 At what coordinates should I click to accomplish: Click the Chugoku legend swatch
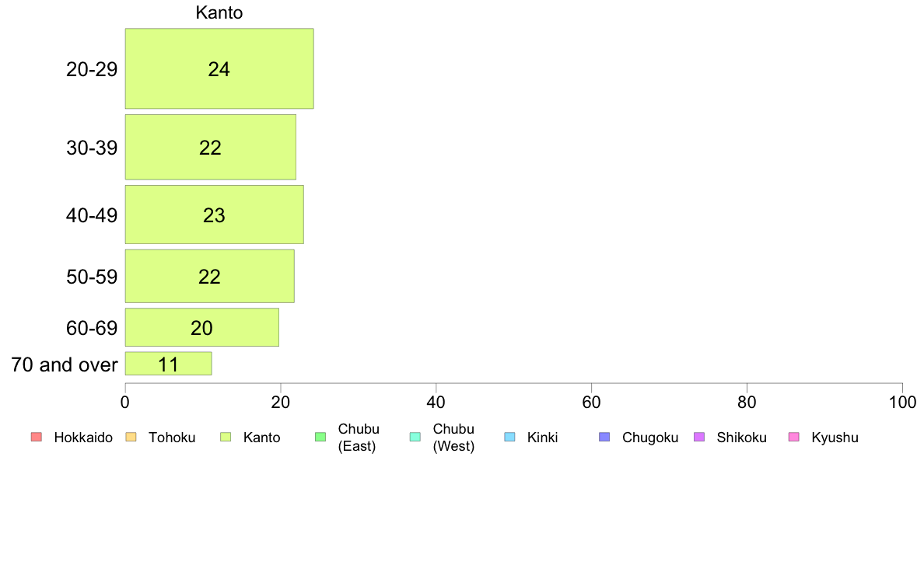coord(604,437)
